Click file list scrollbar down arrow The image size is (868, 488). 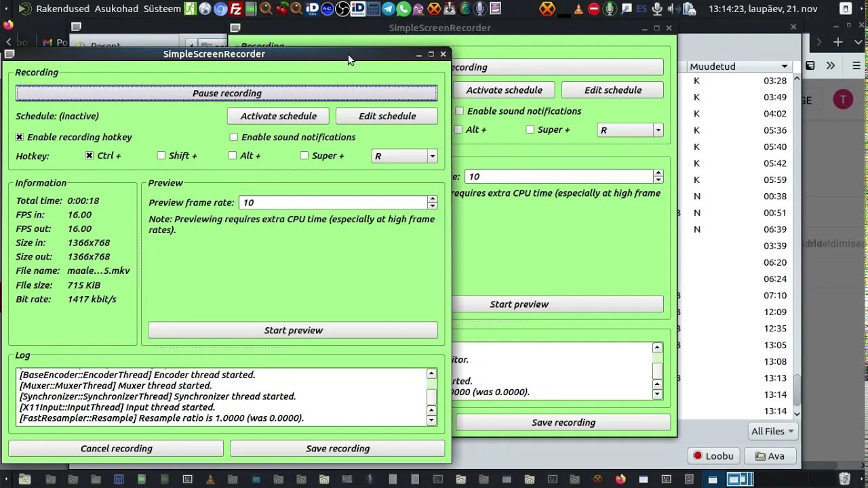click(x=797, y=413)
